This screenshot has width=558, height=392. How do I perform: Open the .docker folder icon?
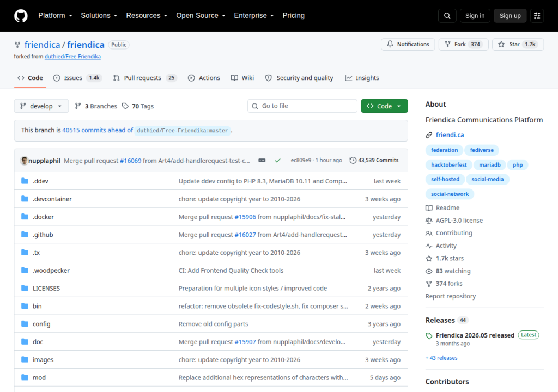click(x=25, y=217)
